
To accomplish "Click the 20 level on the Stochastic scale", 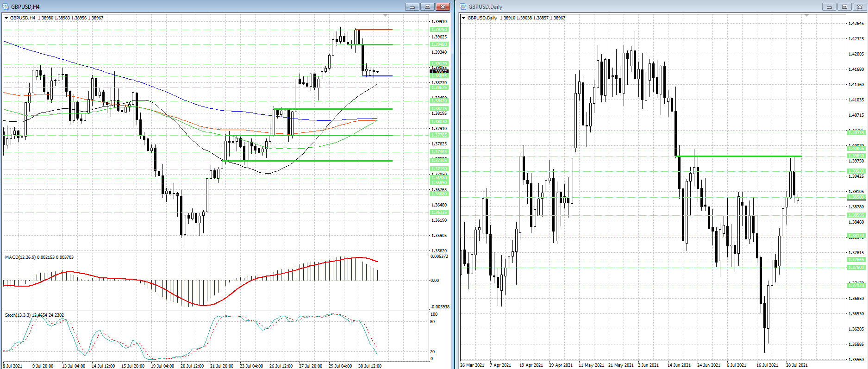I will coord(433,352).
